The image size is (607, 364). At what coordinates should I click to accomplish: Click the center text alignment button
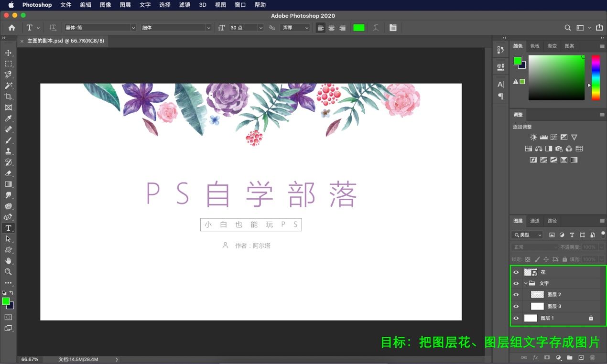click(x=331, y=27)
